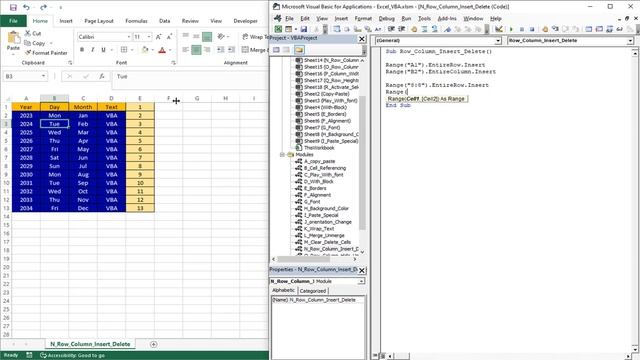Select the N_Row_Column_Insert_Delete sheet tab
The height and width of the screenshot is (360, 640).
[x=90, y=344]
